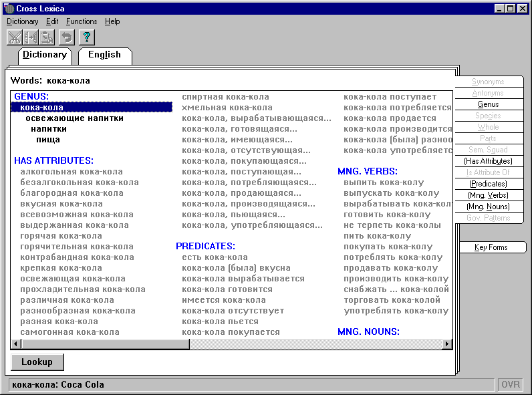Select the (Mng. Nouns) side tab
Screen dimensions: 532x395
(489, 207)
